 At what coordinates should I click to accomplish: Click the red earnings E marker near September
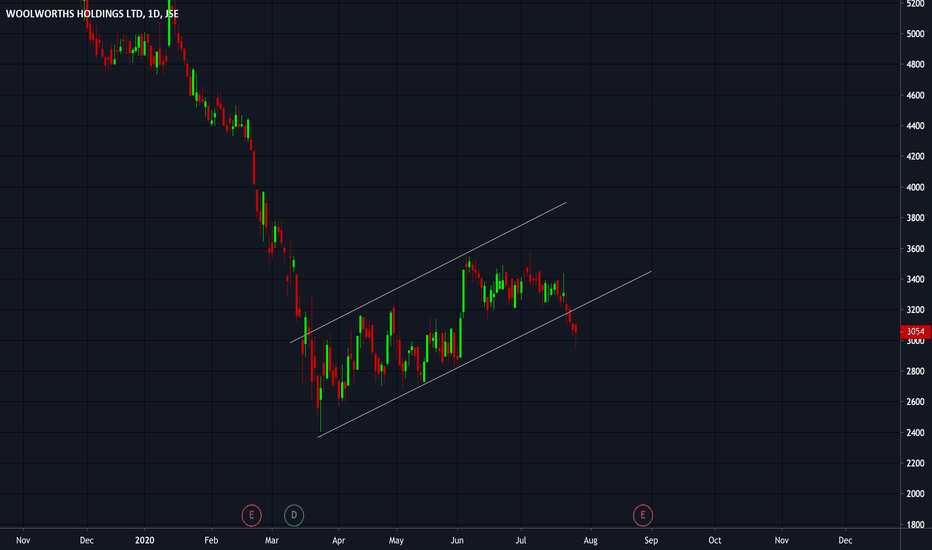(643, 515)
